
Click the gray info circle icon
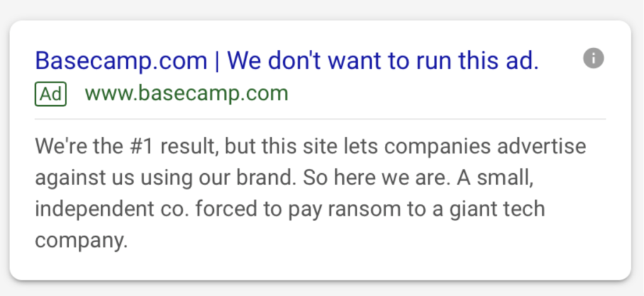pyautogui.click(x=594, y=59)
